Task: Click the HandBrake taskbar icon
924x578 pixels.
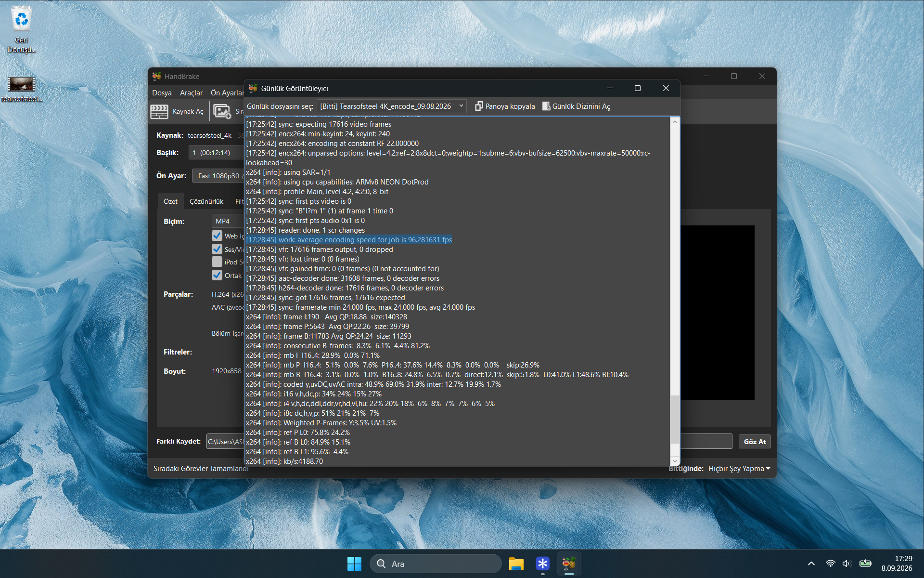Action: 569,564
